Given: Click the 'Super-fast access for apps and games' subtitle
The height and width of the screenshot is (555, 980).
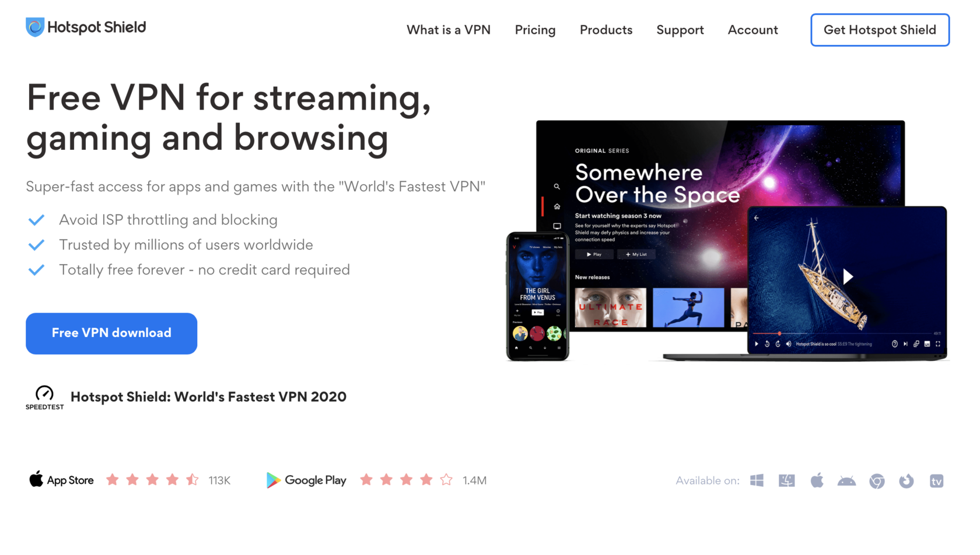Looking at the screenshot, I should tap(256, 187).
